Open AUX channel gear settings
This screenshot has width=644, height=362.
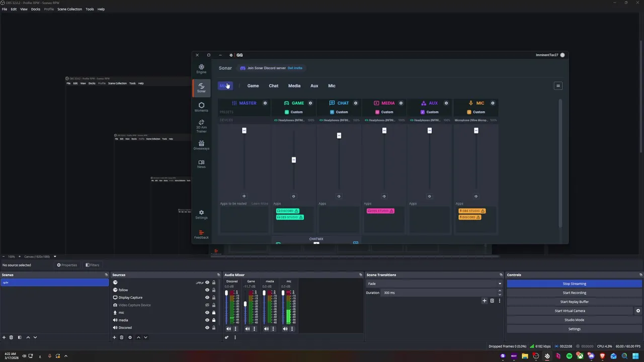446,103
